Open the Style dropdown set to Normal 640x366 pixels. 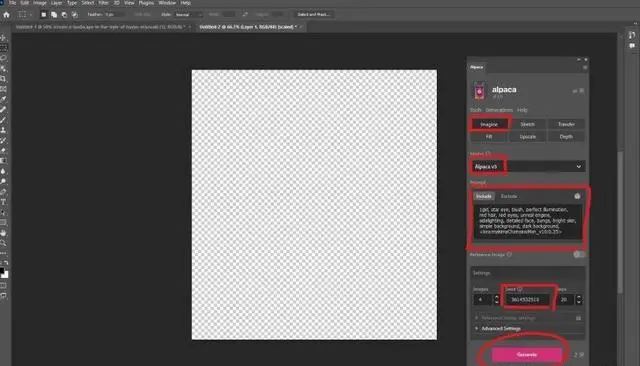coord(188,15)
